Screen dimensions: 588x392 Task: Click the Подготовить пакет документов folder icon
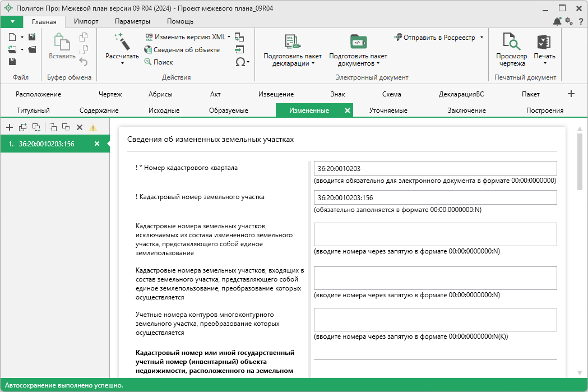click(358, 42)
